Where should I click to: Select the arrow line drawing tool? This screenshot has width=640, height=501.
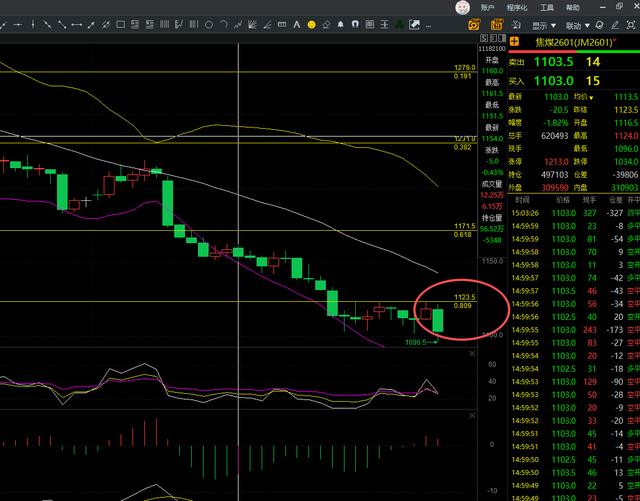point(91,25)
